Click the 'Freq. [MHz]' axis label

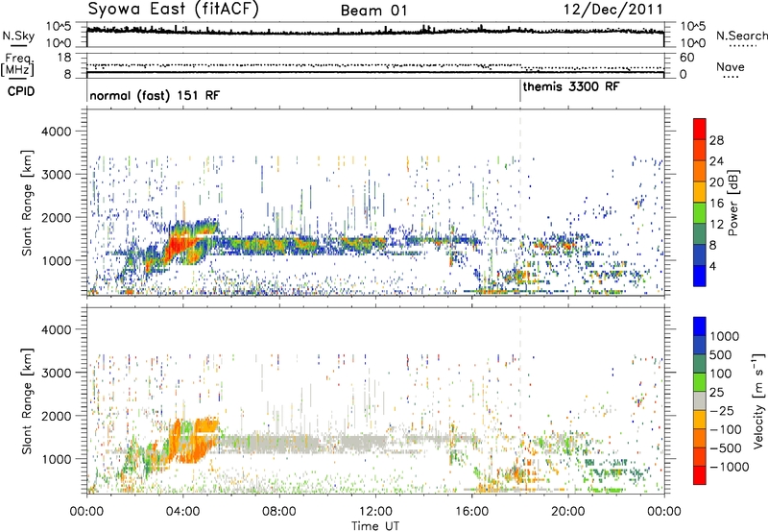(x=17, y=65)
